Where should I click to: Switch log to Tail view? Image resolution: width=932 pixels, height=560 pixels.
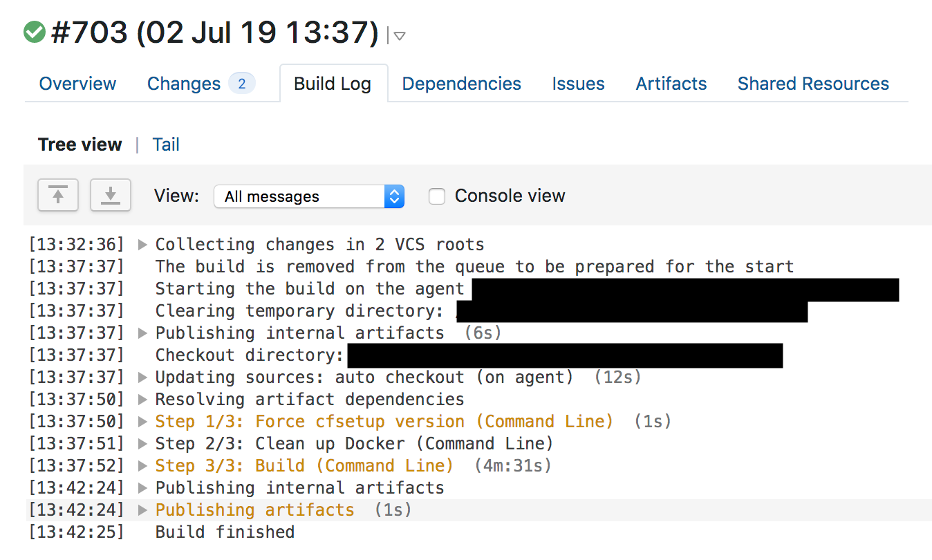[x=166, y=144]
